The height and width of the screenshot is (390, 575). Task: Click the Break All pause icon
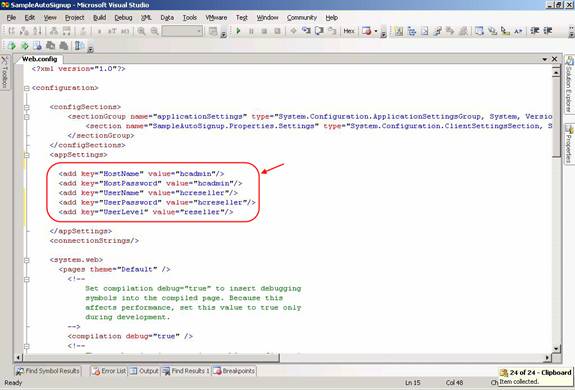coord(252,32)
